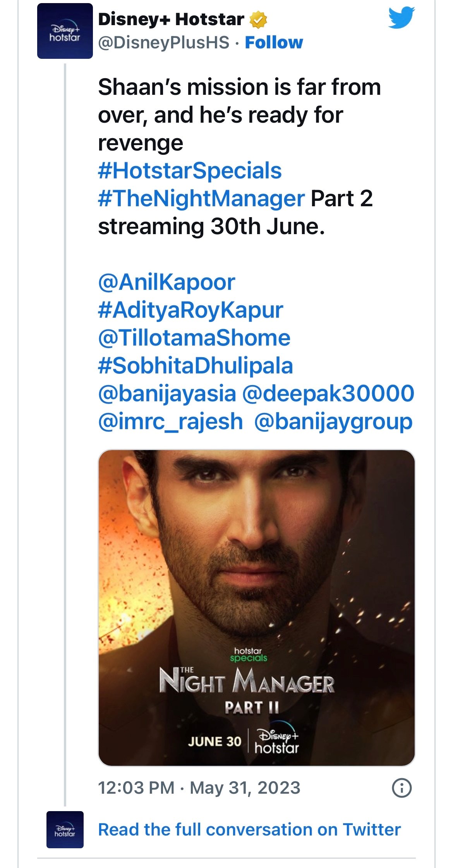Open the #AdityaRoyKapur hashtag
The image size is (453, 868).
[190, 310]
